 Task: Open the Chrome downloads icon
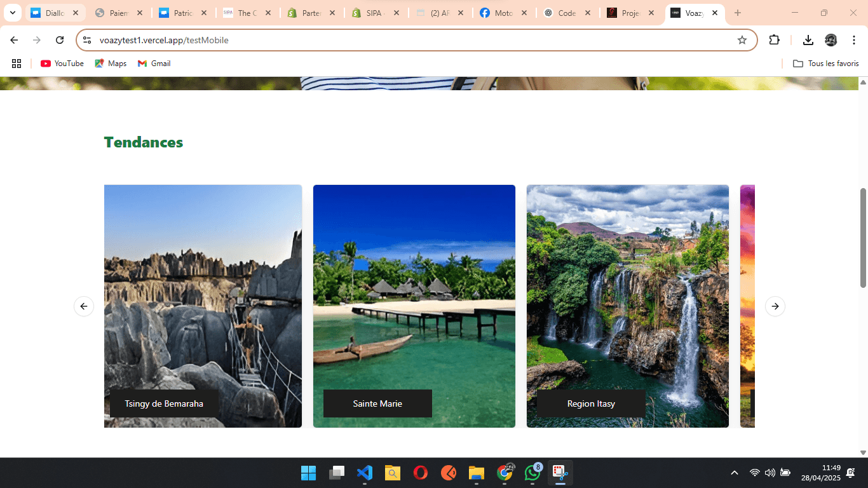(808, 40)
